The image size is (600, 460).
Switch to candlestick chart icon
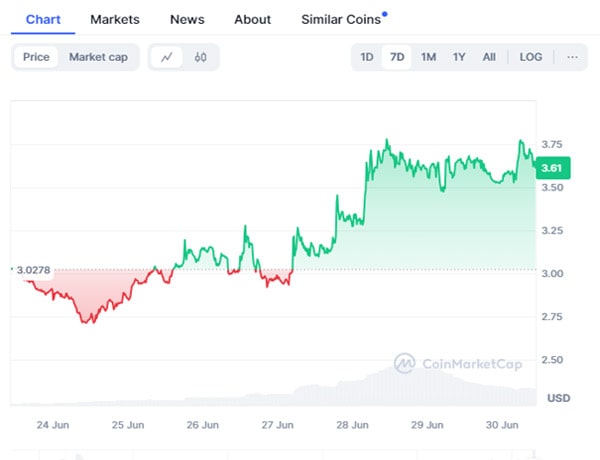[201, 57]
